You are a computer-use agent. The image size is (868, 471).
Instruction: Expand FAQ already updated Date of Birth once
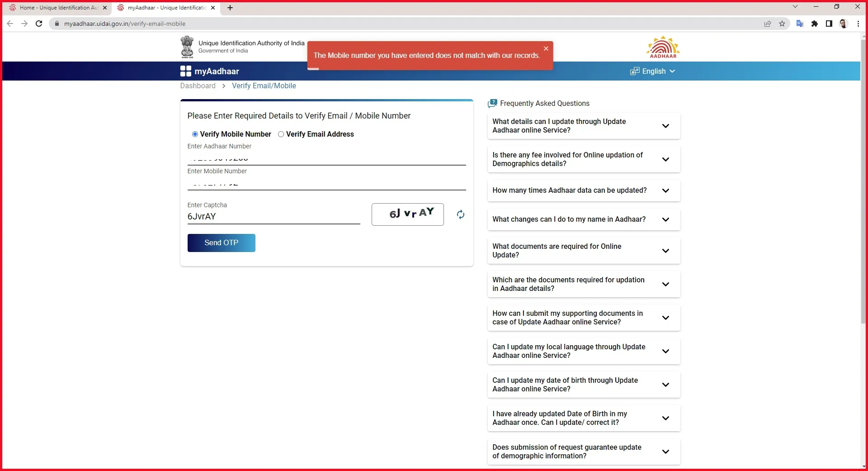pyautogui.click(x=584, y=418)
